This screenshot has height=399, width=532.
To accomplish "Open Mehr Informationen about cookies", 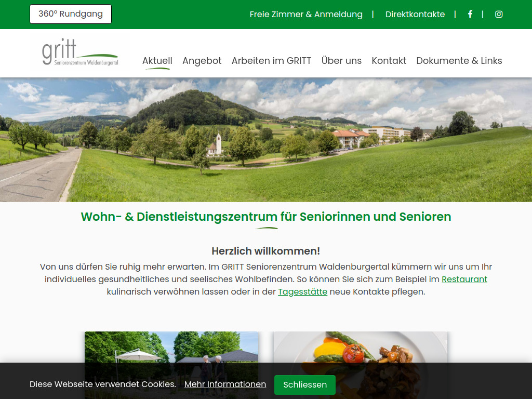I will click(225, 384).
